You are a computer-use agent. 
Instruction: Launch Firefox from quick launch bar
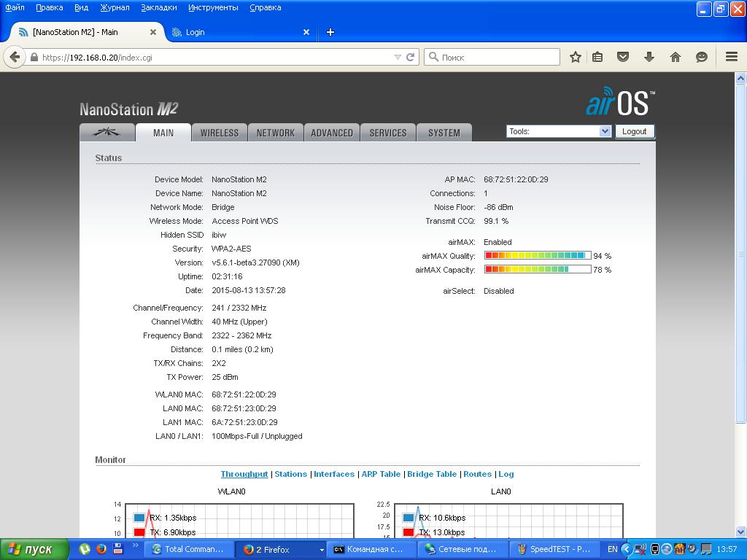pyautogui.click(x=101, y=549)
